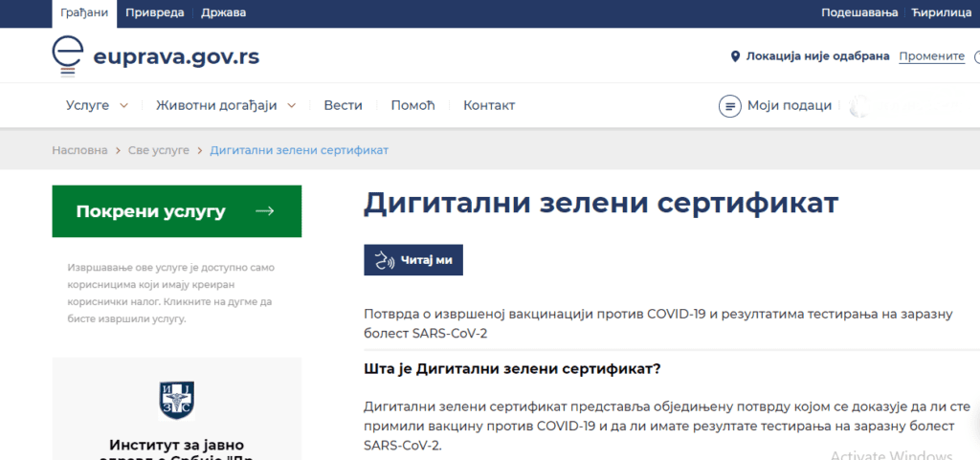
Task: Click the Промените location link
Action: 931,56
